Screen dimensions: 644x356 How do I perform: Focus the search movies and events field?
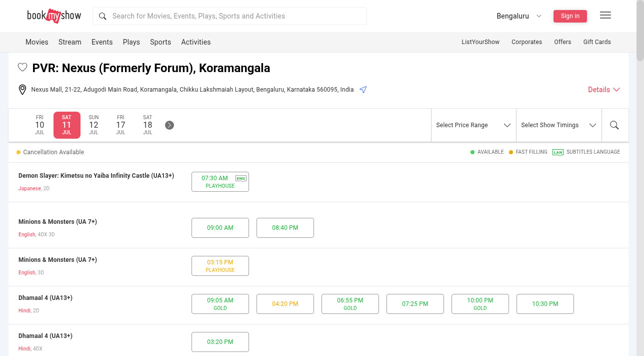pos(229,16)
